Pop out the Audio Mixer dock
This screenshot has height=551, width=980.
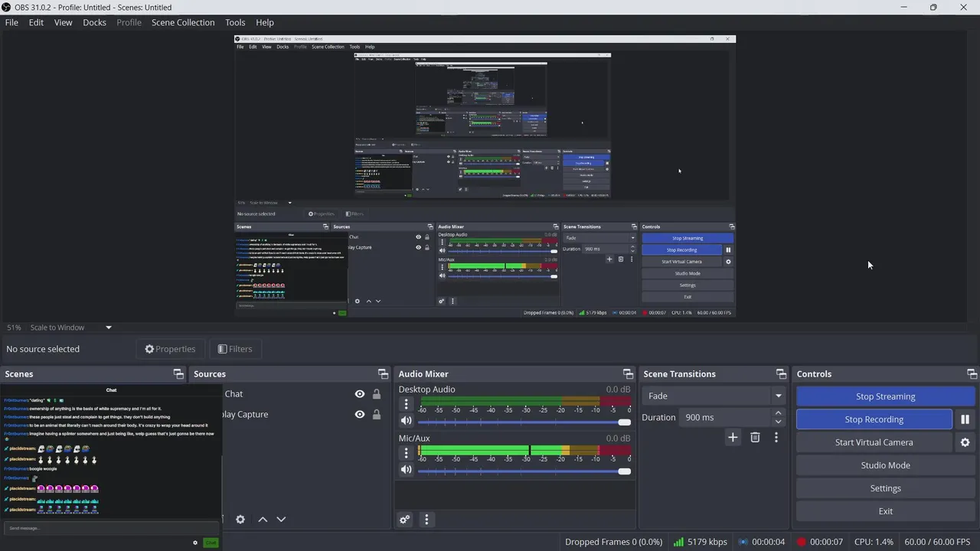(628, 374)
